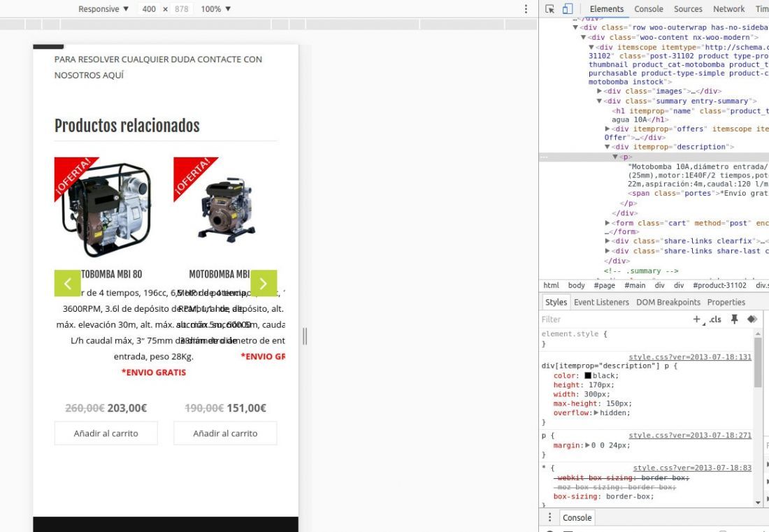The image size is (769, 532).
Task: Click Añadir al carrito under 203,00€
Action: coord(106,433)
